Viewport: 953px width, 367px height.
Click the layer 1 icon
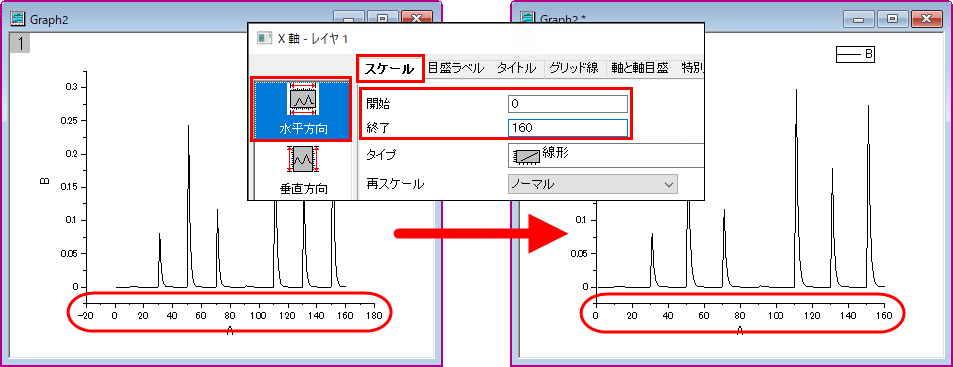click(x=20, y=43)
